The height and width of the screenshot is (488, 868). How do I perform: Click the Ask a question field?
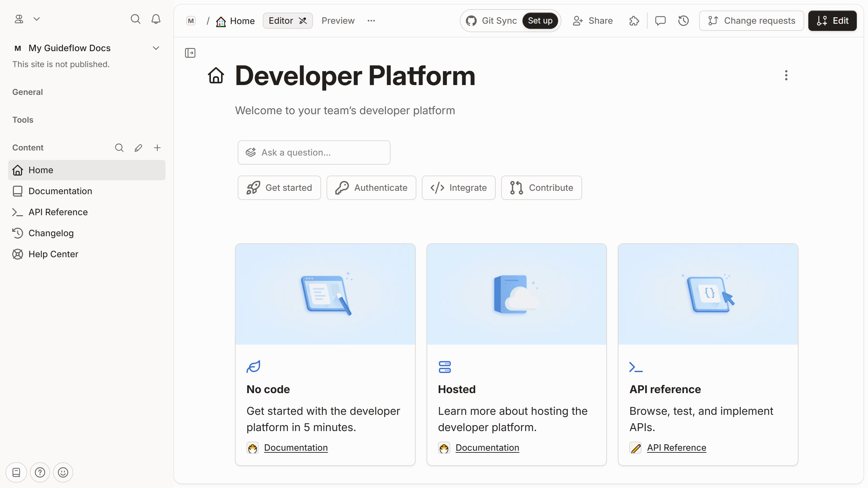[x=314, y=152]
